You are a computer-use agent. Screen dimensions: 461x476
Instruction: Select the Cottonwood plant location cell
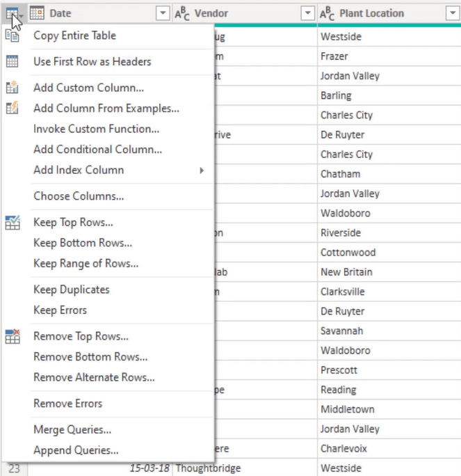(x=389, y=253)
